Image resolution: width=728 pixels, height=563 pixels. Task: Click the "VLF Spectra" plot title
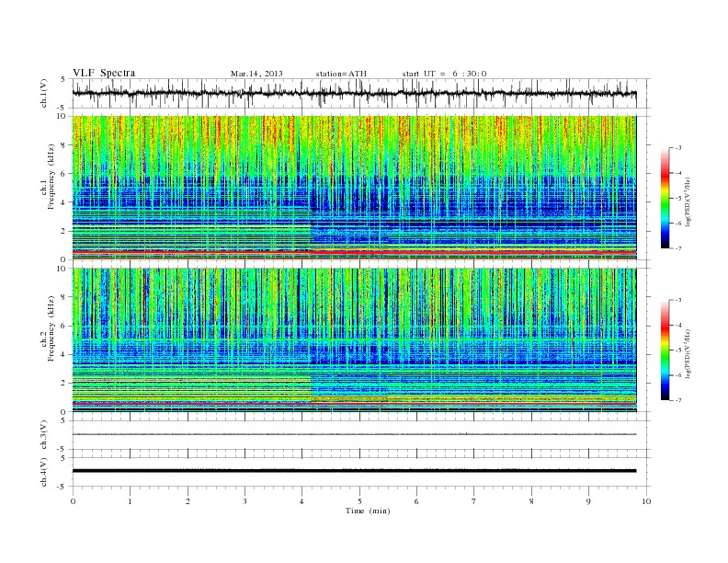(x=104, y=73)
